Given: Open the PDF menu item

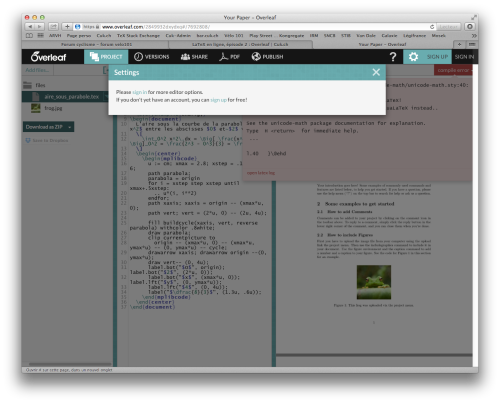Looking at the screenshot, I should (x=229, y=57).
